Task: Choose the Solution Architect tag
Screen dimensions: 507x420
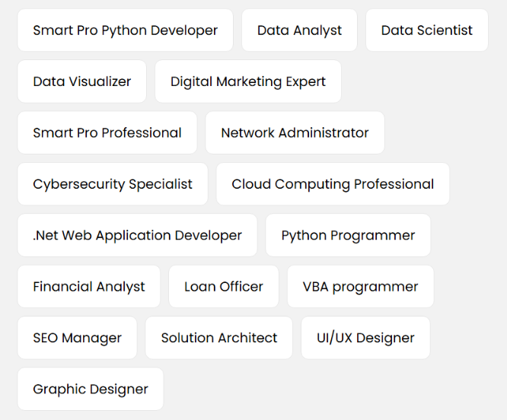Action: pyautogui.click(x=218, y=338)
